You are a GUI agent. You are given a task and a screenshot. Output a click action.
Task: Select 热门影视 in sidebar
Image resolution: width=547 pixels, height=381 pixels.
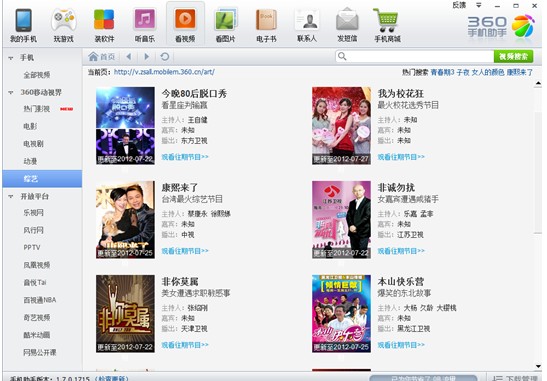(37, 109)
